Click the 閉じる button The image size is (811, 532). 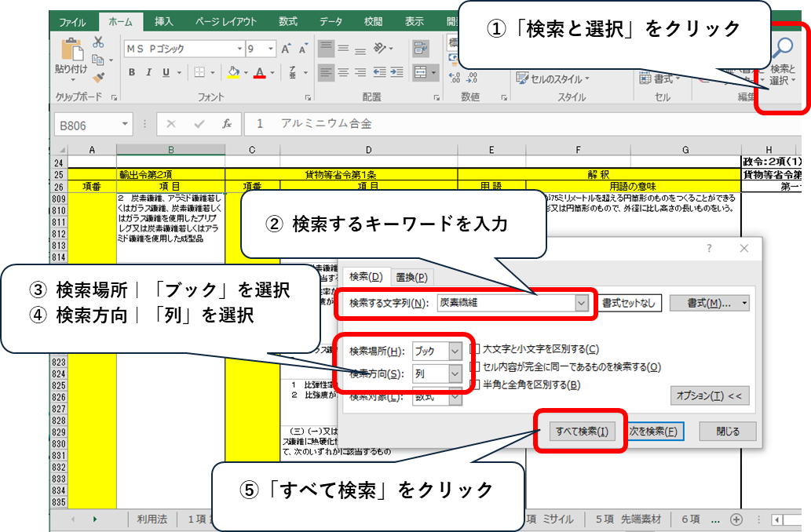[728, 432]
